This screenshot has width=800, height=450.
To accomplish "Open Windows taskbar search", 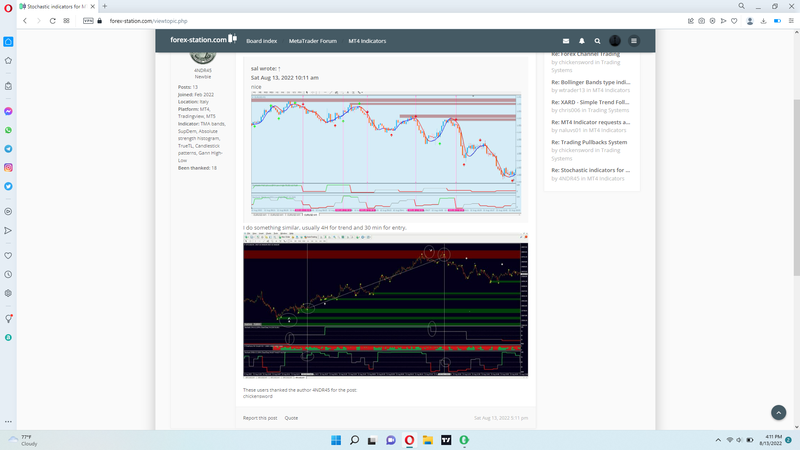I will [354, 440].
